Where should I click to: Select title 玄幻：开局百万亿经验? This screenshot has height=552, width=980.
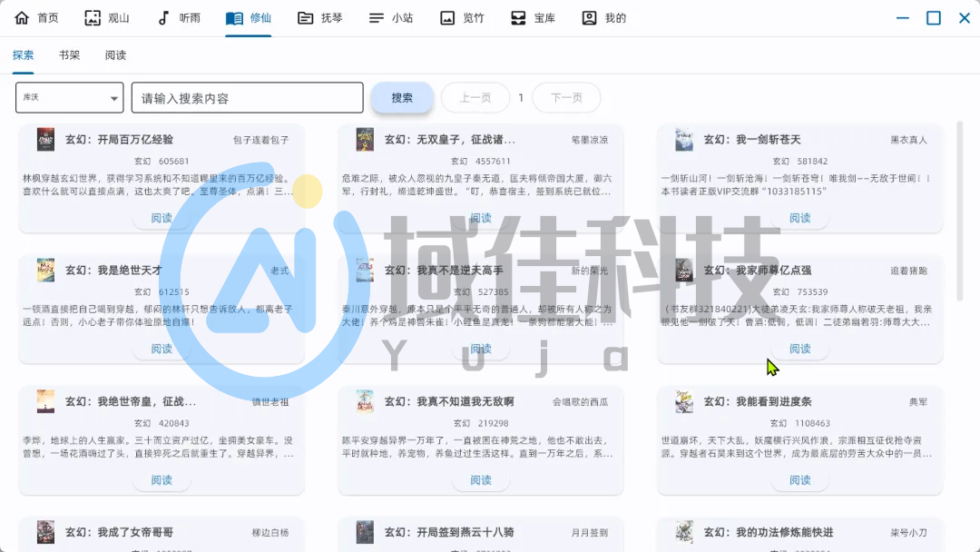[120, 140]
